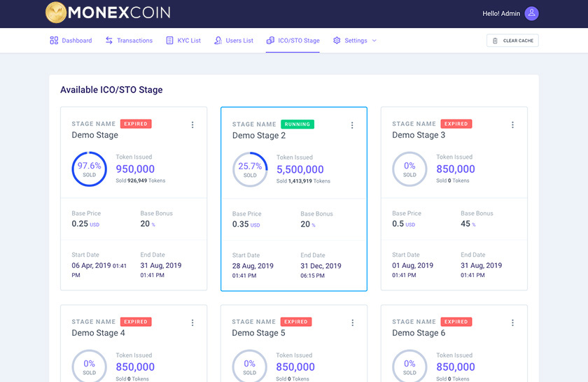The image size is (588, 382).
Task: Click the 'Demo Stage 6' title text
Action: [419, 333]
